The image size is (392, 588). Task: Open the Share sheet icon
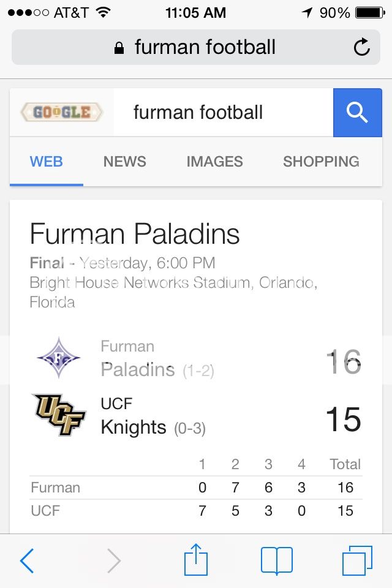[x=196, y=560]
